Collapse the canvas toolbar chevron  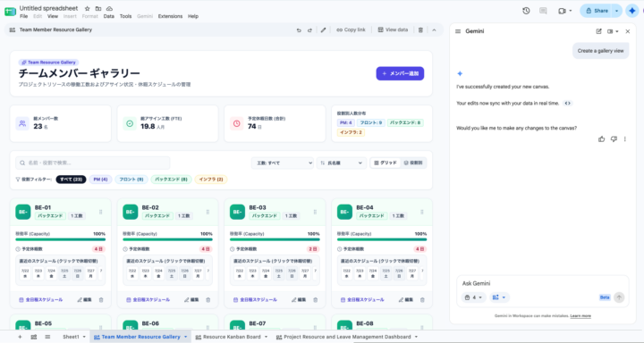click(x=434, y=30)
